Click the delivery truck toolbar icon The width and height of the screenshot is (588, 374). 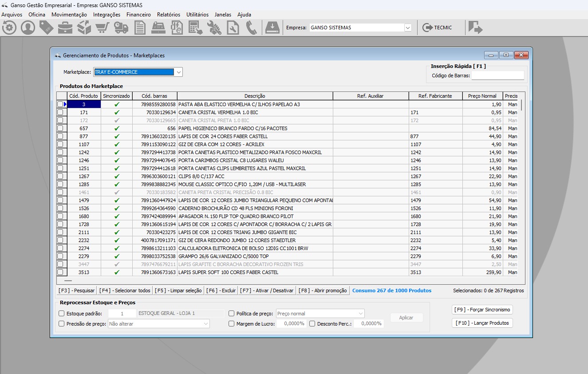[121, 28]
